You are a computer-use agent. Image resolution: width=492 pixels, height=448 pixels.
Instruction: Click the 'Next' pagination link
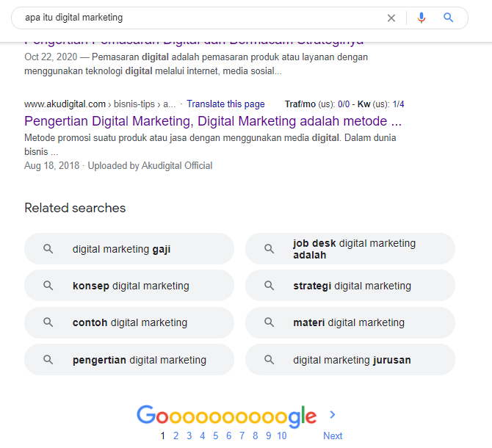tap(333, 436)
